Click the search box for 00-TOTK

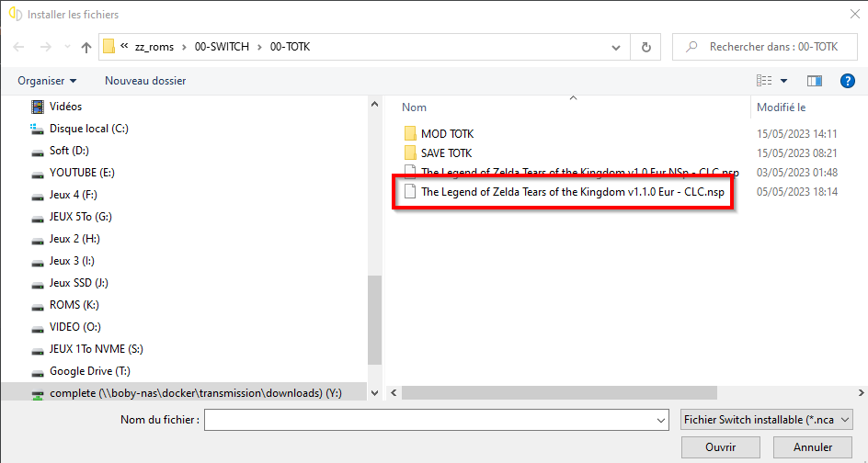tap(771, 47)
